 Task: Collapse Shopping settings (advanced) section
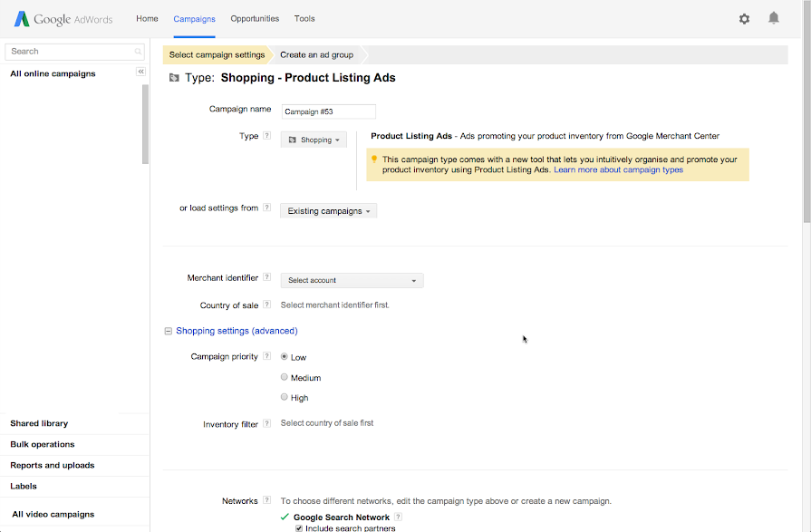coord(169,331)
